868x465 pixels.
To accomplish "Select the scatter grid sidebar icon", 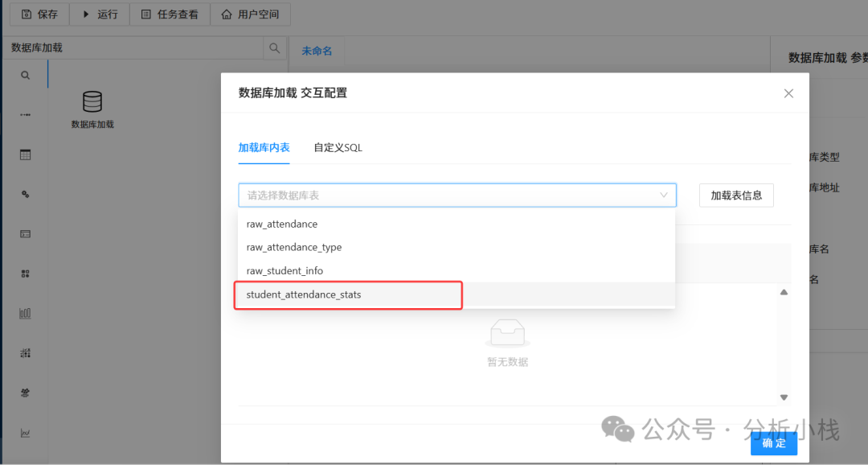I will pos(25,353).
